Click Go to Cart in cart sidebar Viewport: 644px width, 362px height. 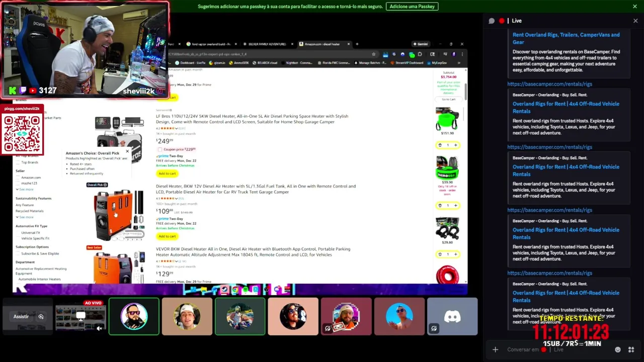(x=448, y=99)
